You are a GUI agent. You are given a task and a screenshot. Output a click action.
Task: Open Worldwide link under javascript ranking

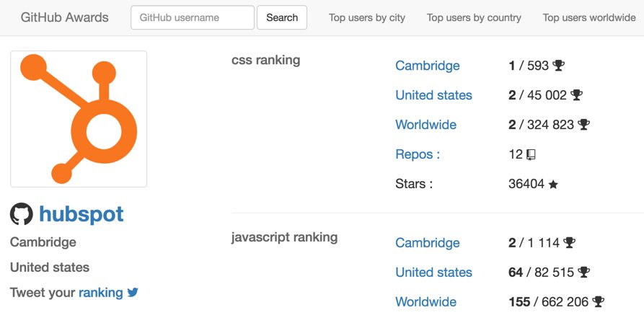[x=425, y=302]
